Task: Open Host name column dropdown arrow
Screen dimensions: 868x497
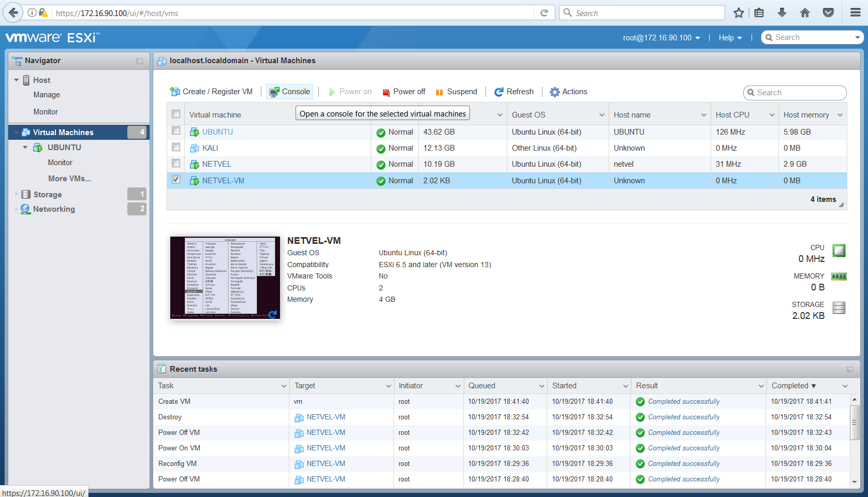Action: point(704,115)
